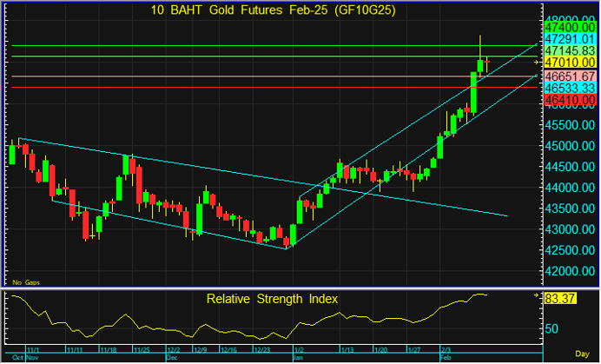The image size is (601, 364).
Task: Click the 47400.00 green price label
Action: pyautogui.click(x=569, y=28)
